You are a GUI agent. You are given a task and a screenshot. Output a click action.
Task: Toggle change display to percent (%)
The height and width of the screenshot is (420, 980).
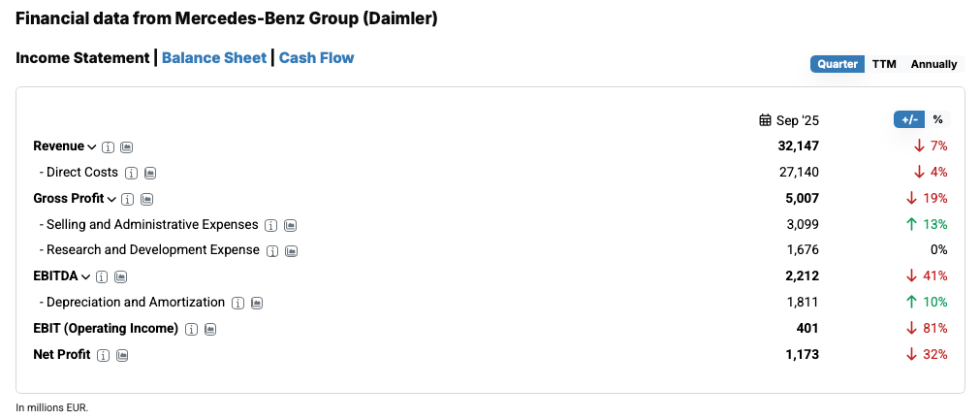click(938, 119)
